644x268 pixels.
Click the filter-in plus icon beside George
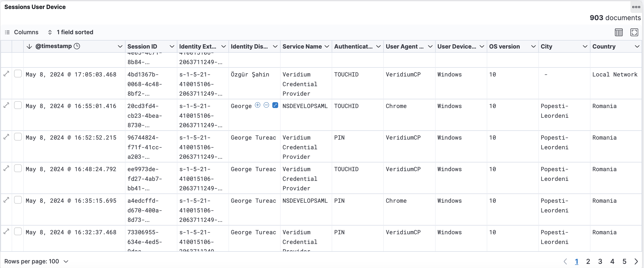[x=258, y=105]
